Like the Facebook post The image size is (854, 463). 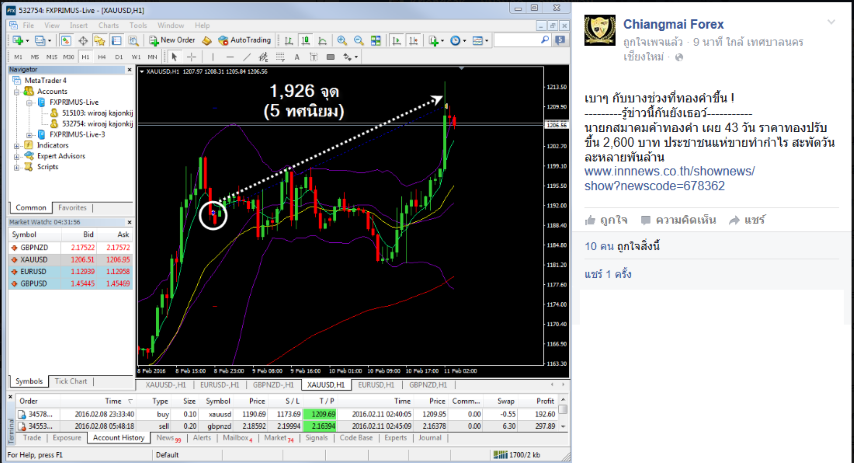coord(606,220)
